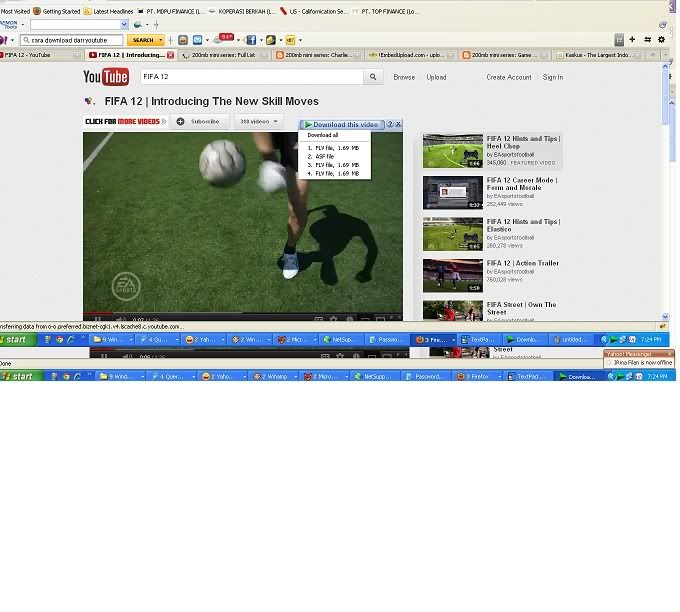Image resolution: width=680 pixels, height=612 pixels.
Task: Click the yellow HEY icon in toolbar
Action: click(x=291, y=40)
